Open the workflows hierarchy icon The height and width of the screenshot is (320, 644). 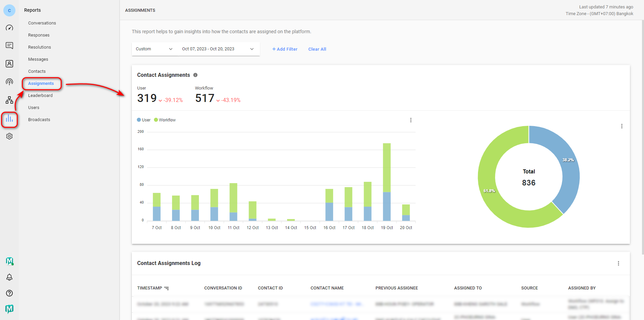click(9, 100)
